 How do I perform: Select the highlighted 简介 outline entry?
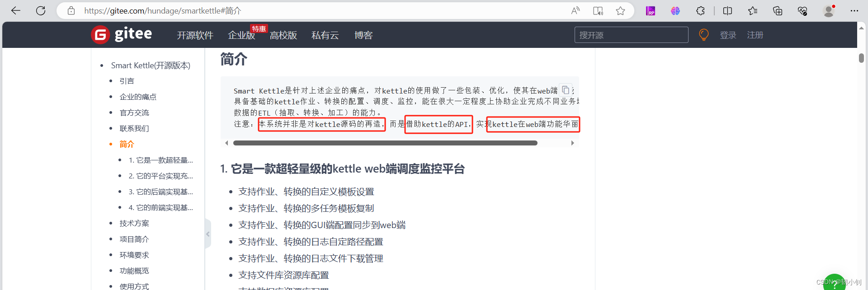127,144
